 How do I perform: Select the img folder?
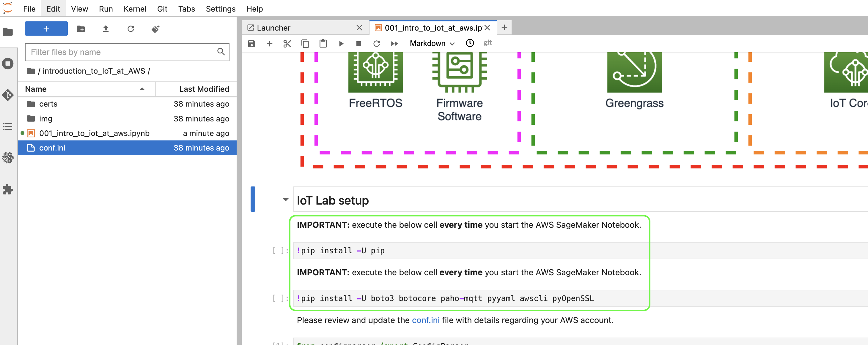[x=127, y=119]
